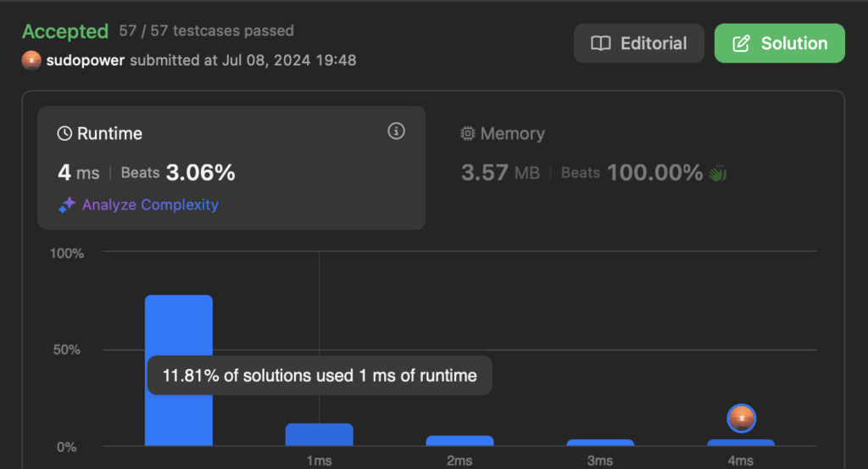This screenshot has height=469, width=868.
Task: Click the 3ms bar in the chart
Action: point(600,443)
